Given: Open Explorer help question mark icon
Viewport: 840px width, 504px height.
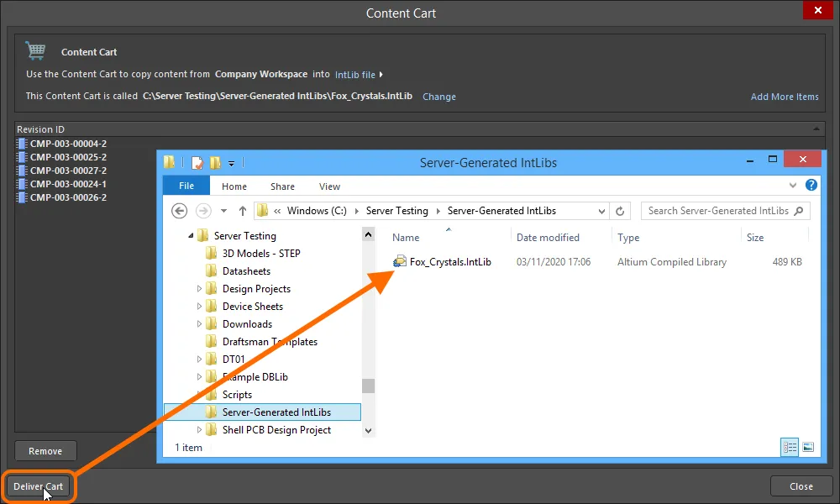Looking at the screenshot, I should coord(811,186).
